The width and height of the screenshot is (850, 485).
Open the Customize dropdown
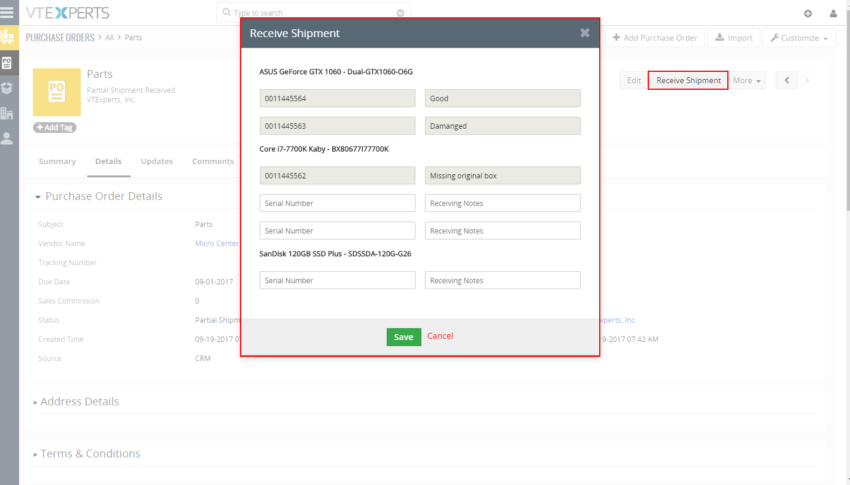799,38
